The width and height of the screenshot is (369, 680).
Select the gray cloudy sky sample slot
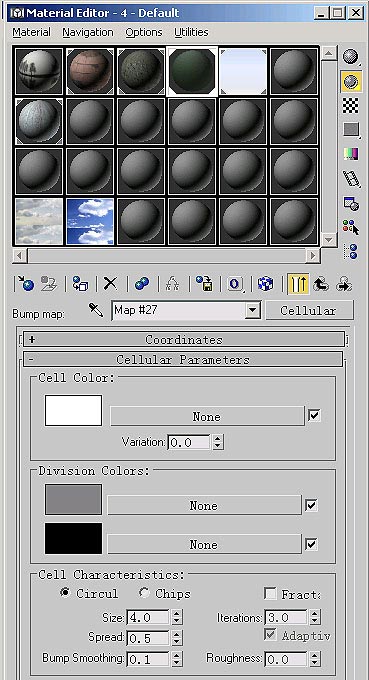tap(39, 221)
